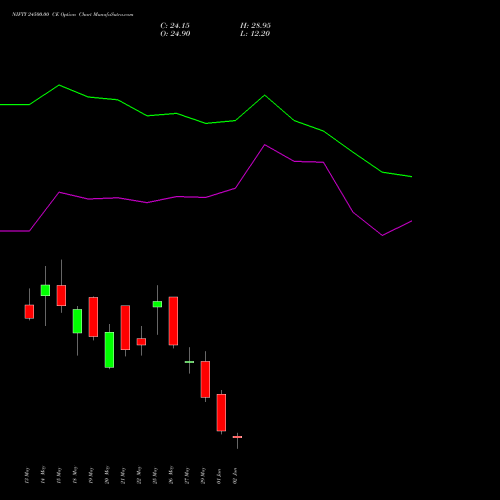Click the low price value L: 12.20
Image resolution: width=500 pixels, height=500 pixels.
pyautogui.click(x=255, y=34)
